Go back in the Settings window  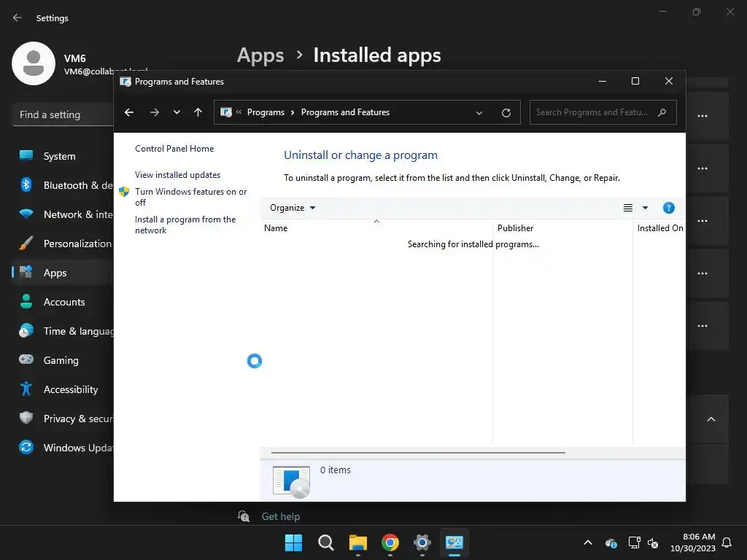[x=18, y=17]
